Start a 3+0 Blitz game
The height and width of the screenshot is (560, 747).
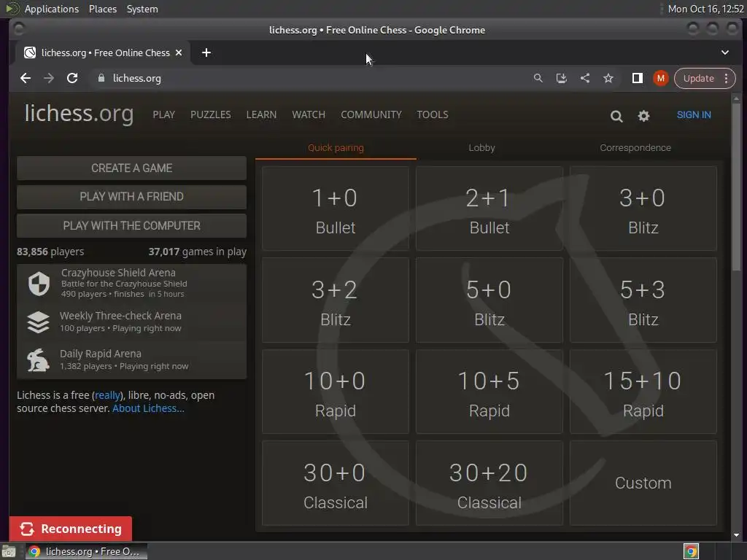click(643, 209)
